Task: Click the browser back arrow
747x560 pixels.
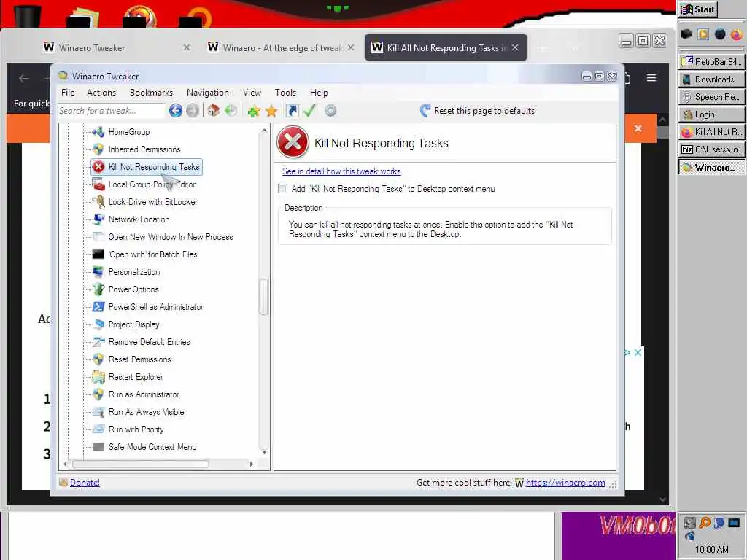Action: coord(24,78)
